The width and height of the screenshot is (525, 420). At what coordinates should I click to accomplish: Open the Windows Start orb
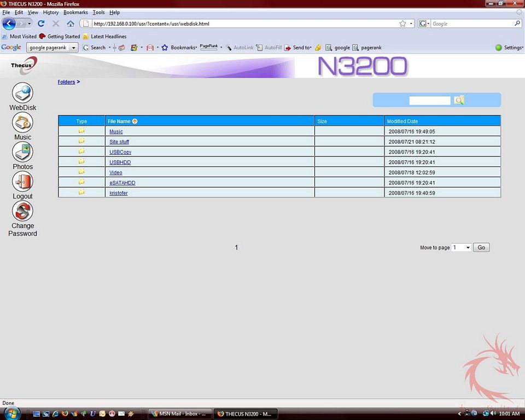[11, 413]
